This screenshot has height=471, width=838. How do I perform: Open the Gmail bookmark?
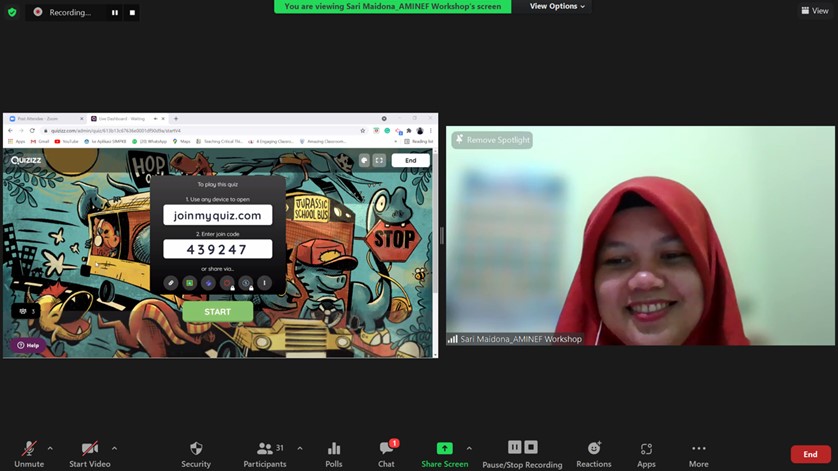tap(40, 142)
